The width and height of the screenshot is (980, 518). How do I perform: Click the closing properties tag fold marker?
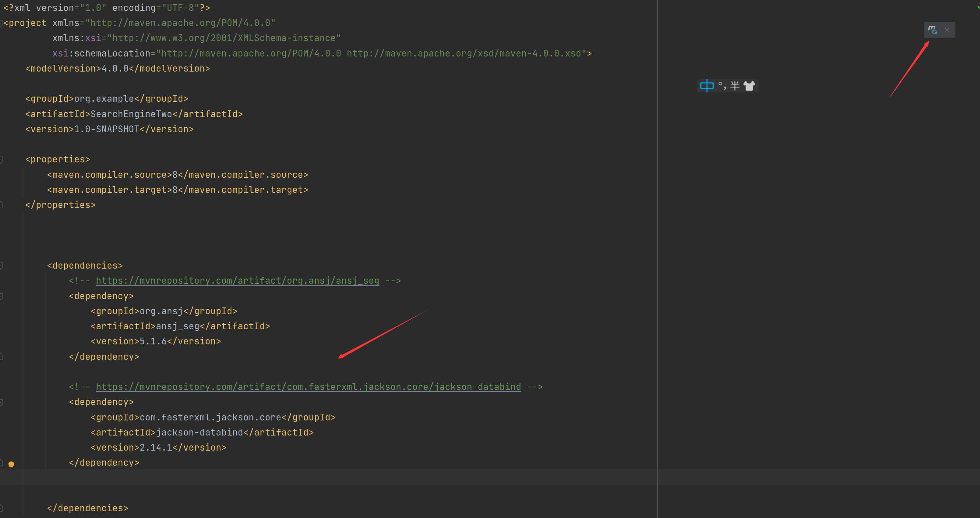coord(2,205)
